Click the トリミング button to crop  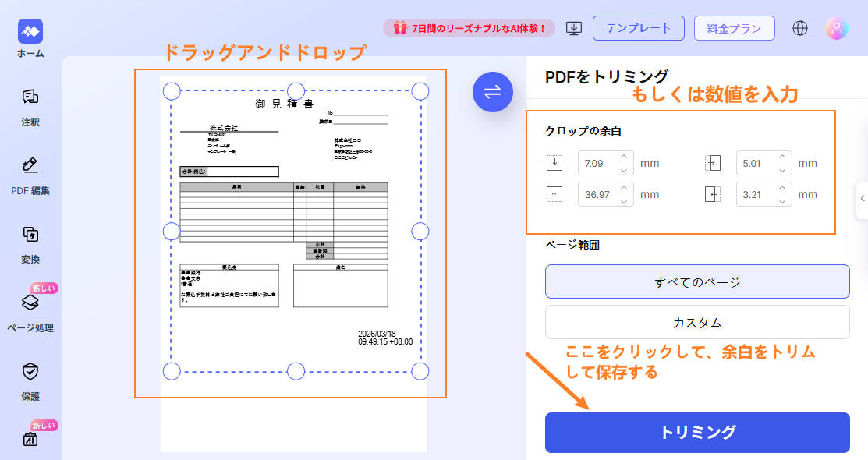696,431
